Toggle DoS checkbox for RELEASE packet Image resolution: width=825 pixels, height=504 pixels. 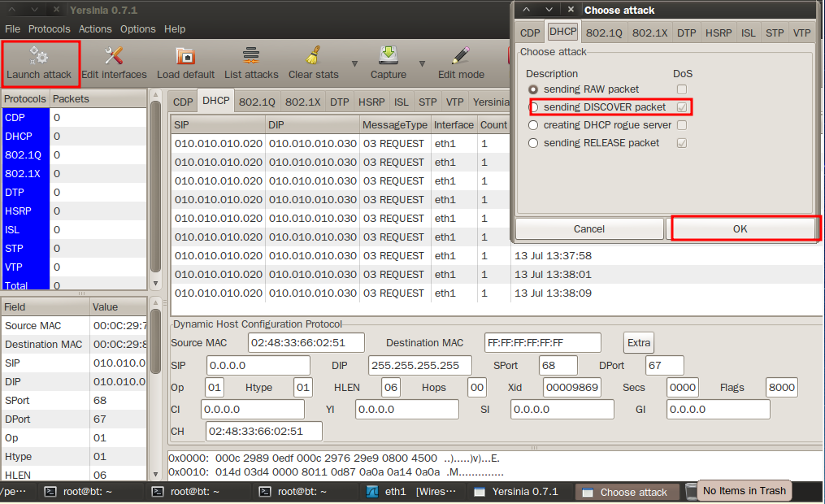(x=682, y=143)
